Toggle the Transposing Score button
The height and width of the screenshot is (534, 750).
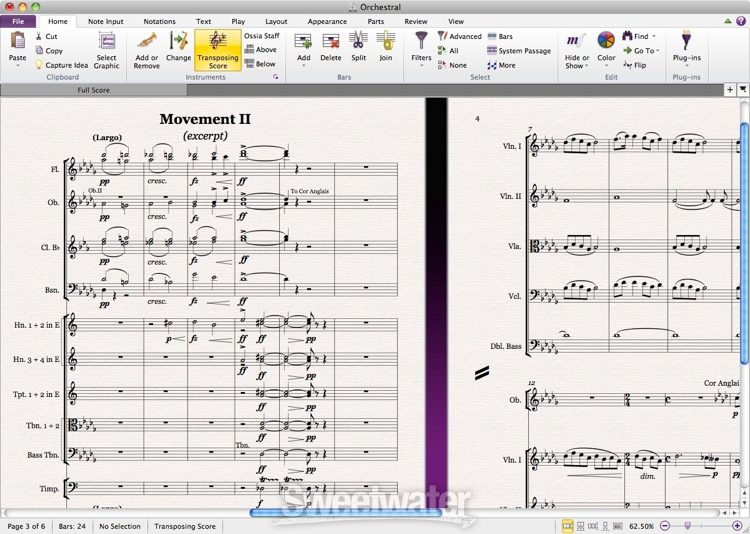pos(218,50)
